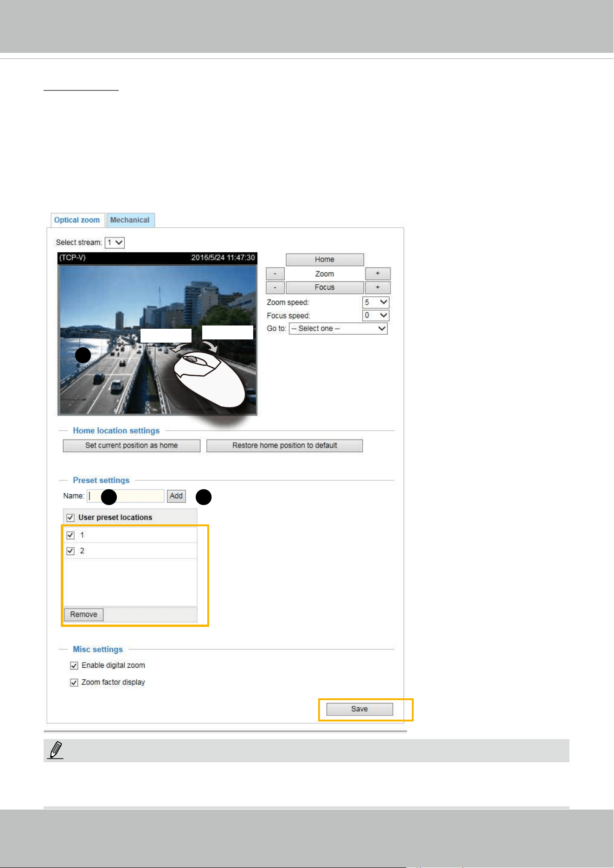Click the Preset settings heading
This screenshot has height=868, width=614.
(101, 480)
